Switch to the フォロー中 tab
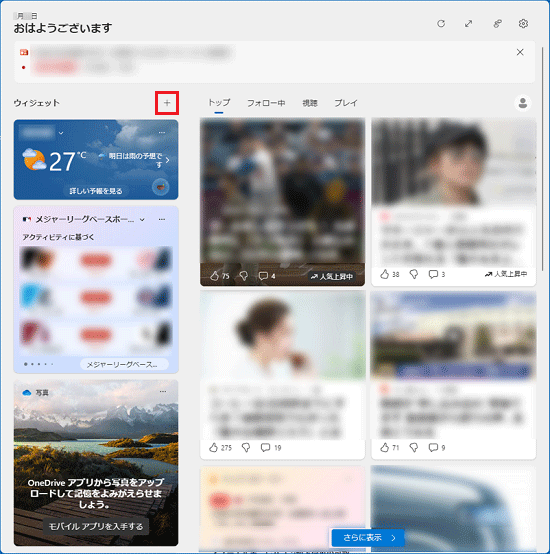 266,103
